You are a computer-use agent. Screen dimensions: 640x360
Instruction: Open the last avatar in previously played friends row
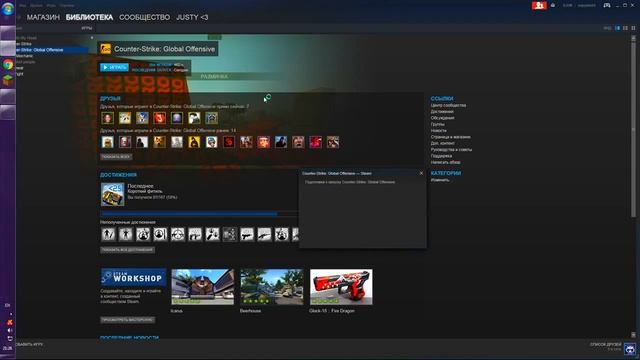333,142
